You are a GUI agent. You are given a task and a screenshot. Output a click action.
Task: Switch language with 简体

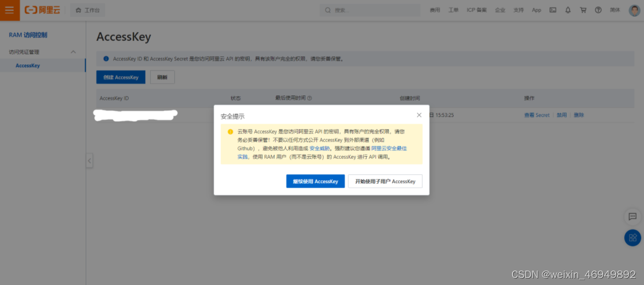(x=615, y=10)
